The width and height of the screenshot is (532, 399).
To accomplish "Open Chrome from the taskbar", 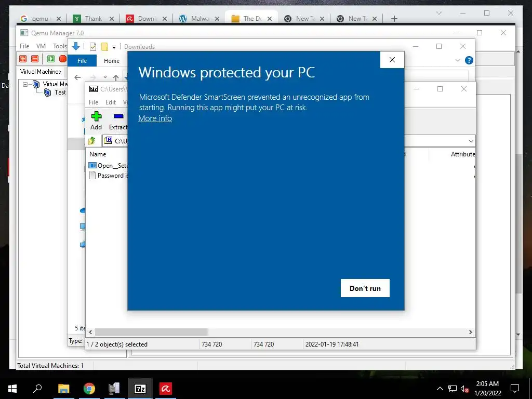I will point(89,389).
